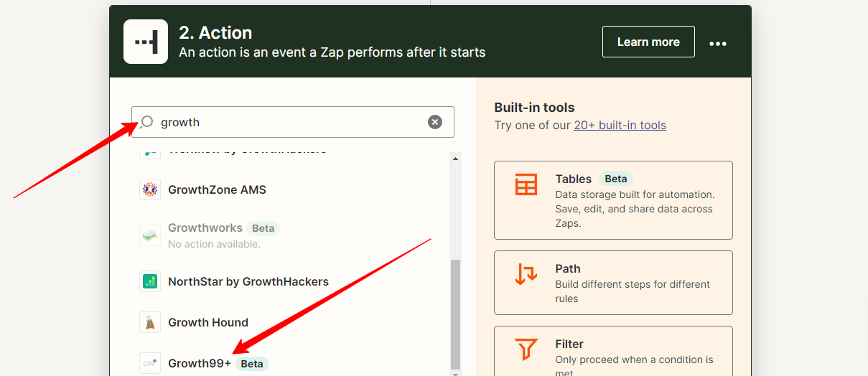This screenshot has height=376, width=868.
Task: Click the Action step dash-line icon
Action: pos(146,42)
